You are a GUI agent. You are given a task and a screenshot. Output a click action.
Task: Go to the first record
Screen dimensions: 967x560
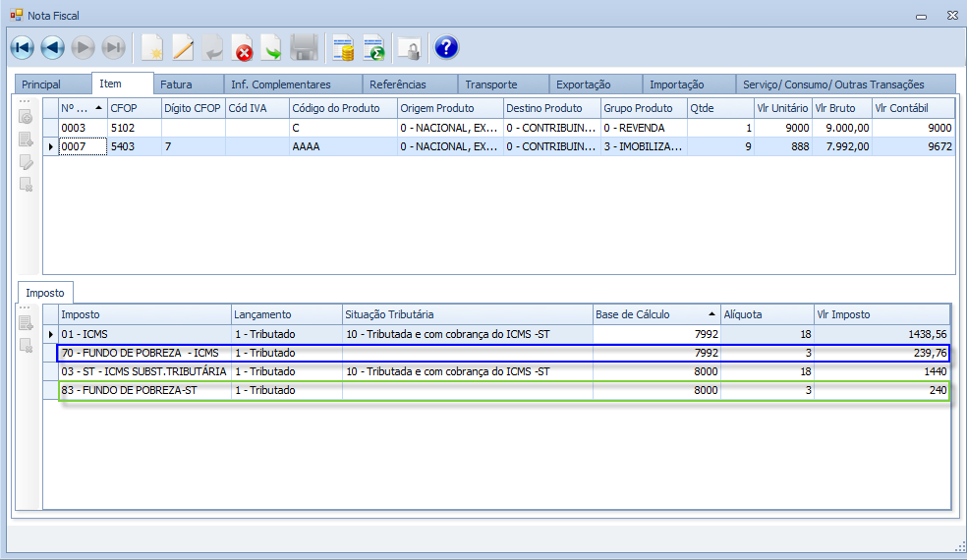(22, 47)
